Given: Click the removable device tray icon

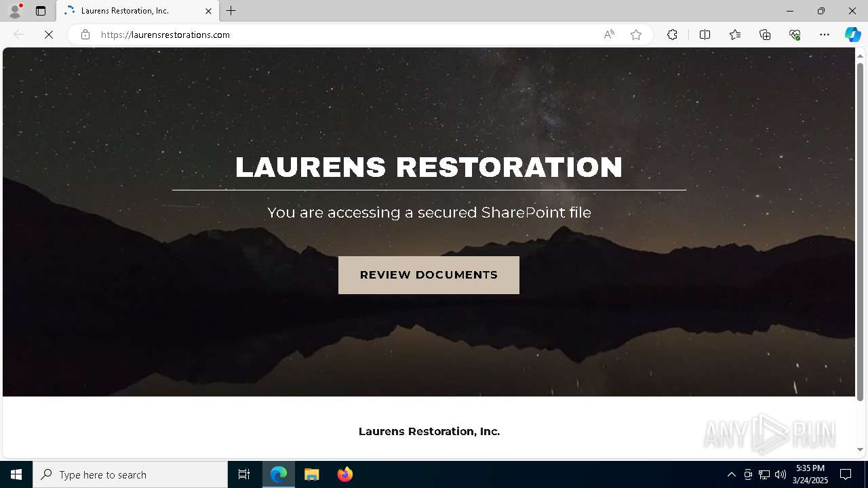Looking at the screenshot, I should [748, 474].
